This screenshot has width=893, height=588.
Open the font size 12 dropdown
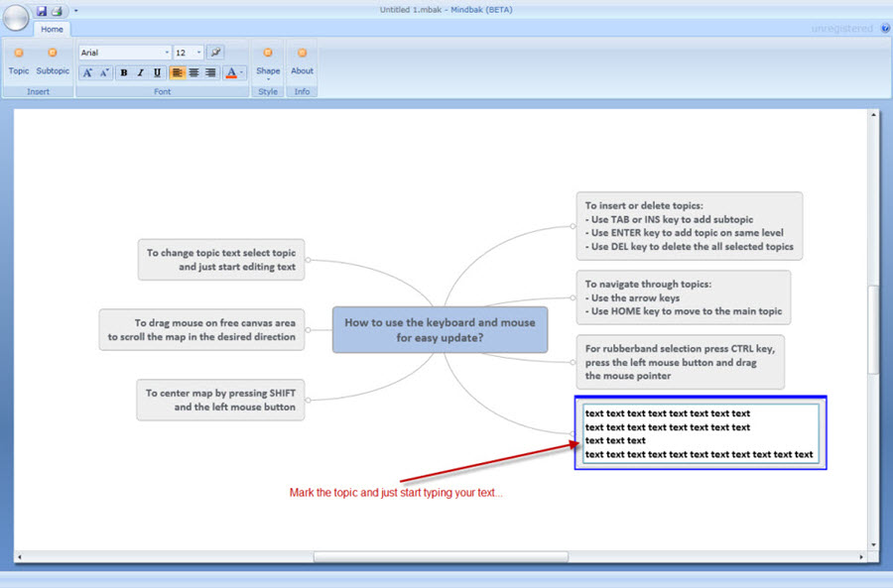pyautogui.click(x=199, y=53)
